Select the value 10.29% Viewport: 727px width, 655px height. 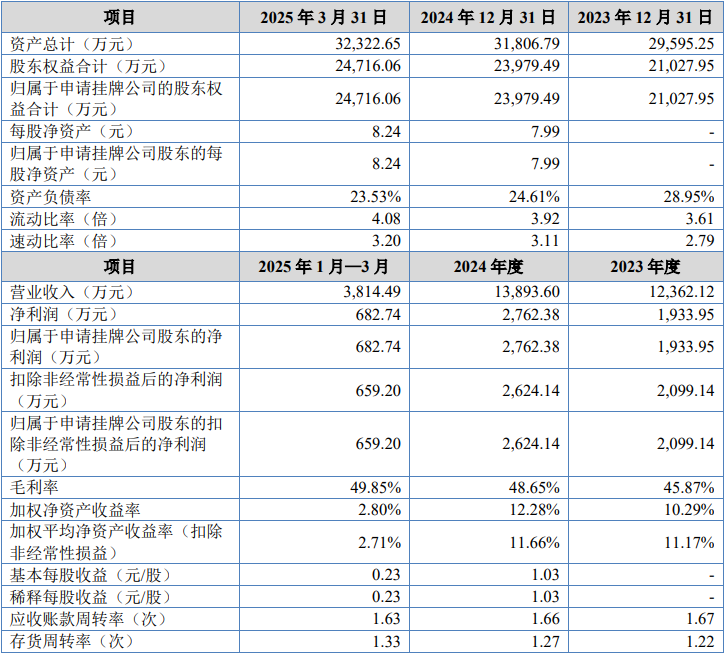pos(689,510)
